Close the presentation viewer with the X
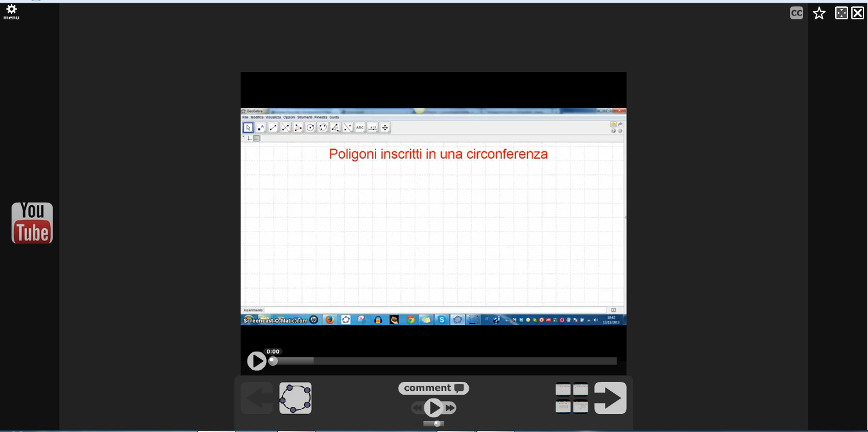 point(858,13)
